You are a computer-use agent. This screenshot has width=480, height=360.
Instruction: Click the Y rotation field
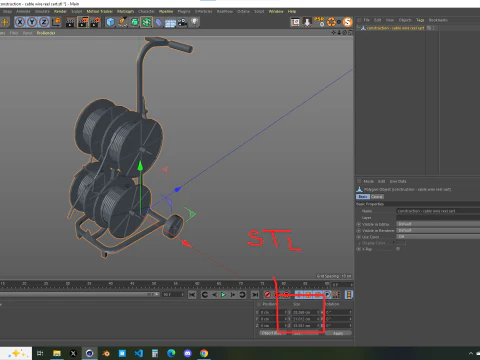(339, 319)
